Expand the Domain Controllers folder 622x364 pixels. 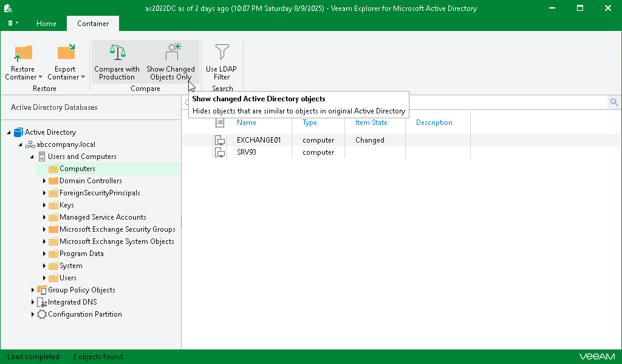[x=44, y=181]
